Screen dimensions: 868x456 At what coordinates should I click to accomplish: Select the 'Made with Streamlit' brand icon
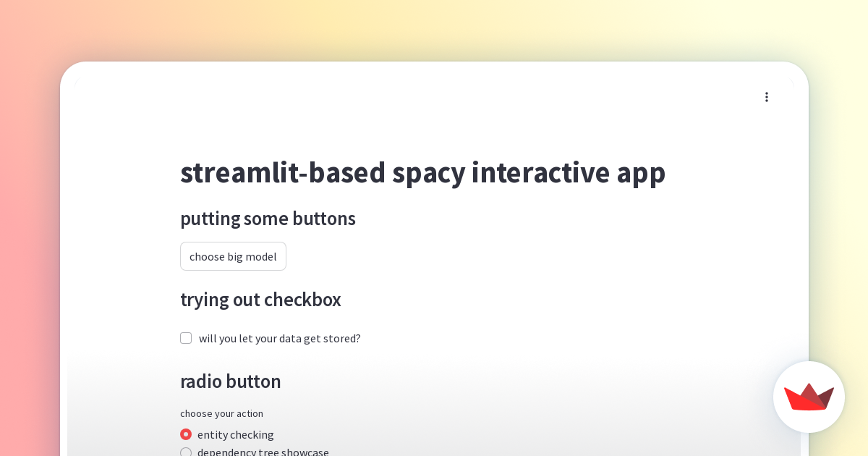click(x=809, y=397)
